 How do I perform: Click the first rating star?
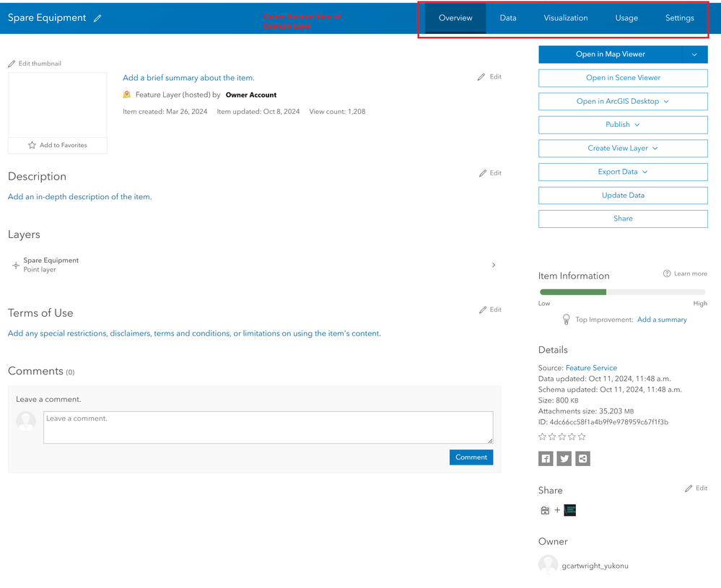point(542,436)
